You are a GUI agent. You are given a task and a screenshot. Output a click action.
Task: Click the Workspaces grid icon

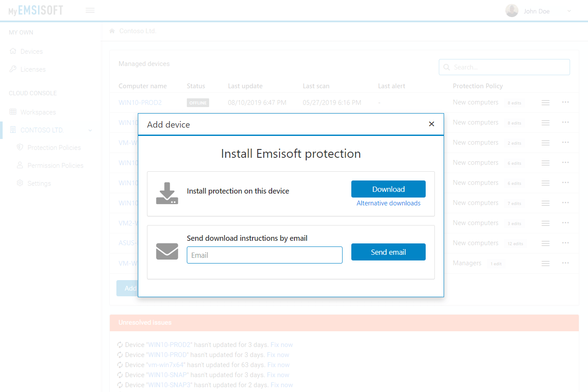(13, 112)
